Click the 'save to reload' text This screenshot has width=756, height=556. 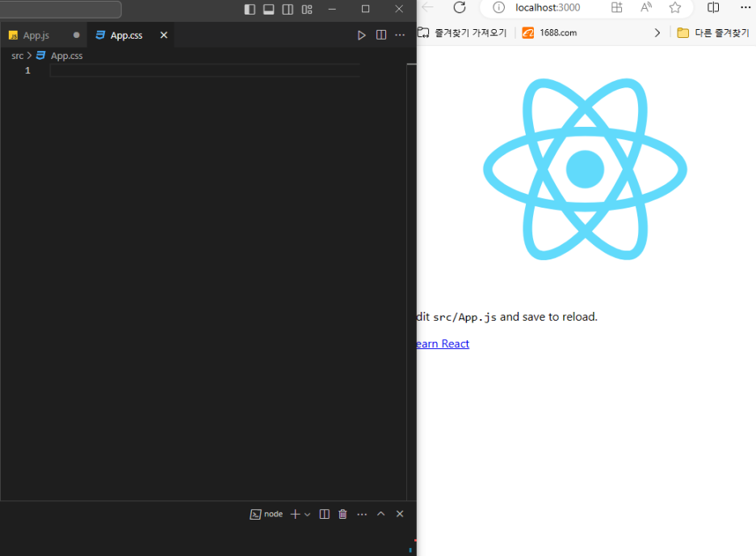(559, 317)
